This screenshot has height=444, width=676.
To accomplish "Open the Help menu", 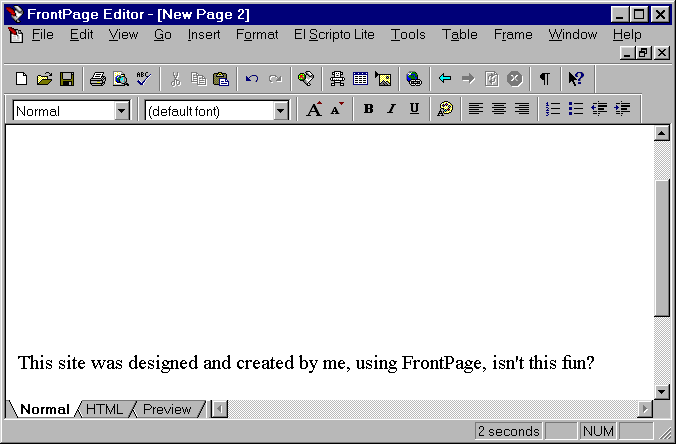I will (627, 34).
